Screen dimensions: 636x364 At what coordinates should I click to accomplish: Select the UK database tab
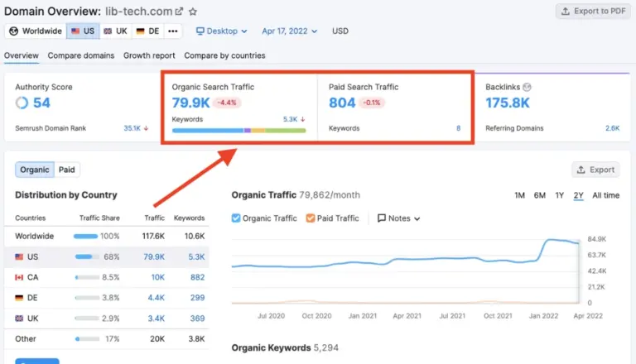[116, 31]
